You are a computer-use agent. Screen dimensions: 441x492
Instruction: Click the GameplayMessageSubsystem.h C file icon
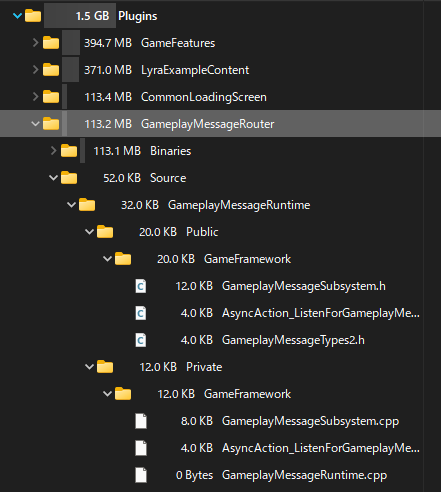[141, 286]
